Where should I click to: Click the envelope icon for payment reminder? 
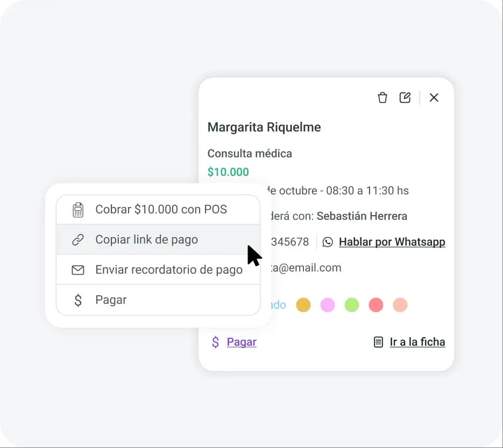coord(78,269)
